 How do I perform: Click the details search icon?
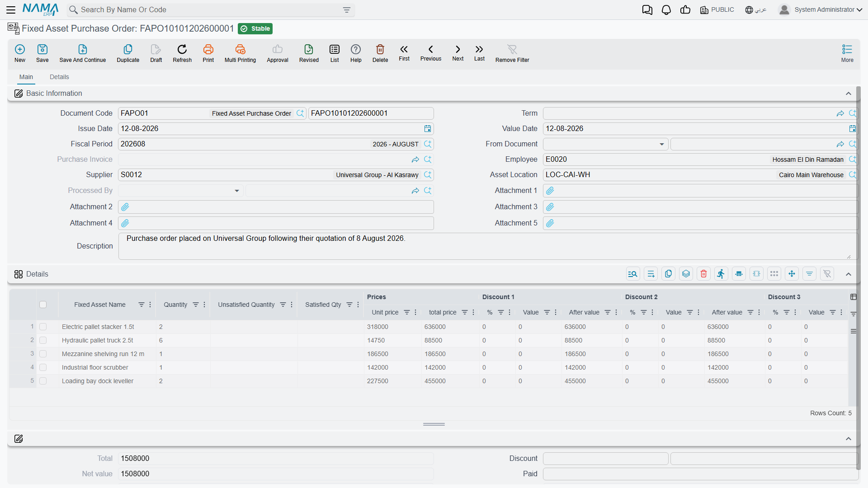(633, 274)
